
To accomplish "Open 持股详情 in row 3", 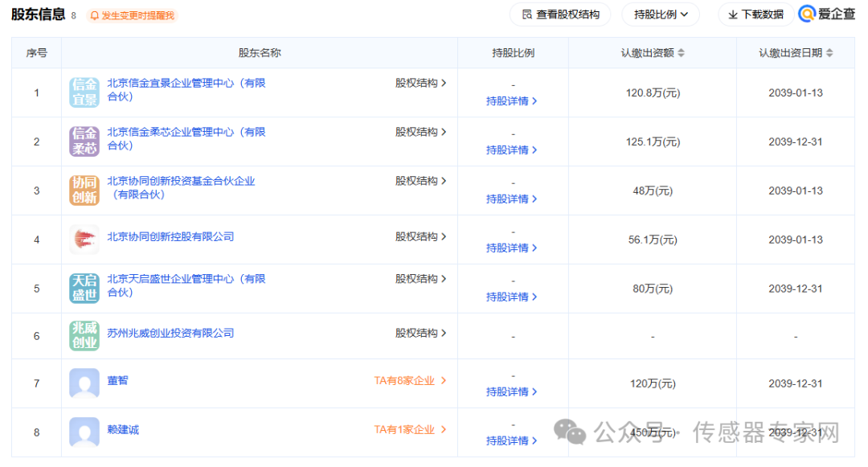I will [x=511, y=199].
